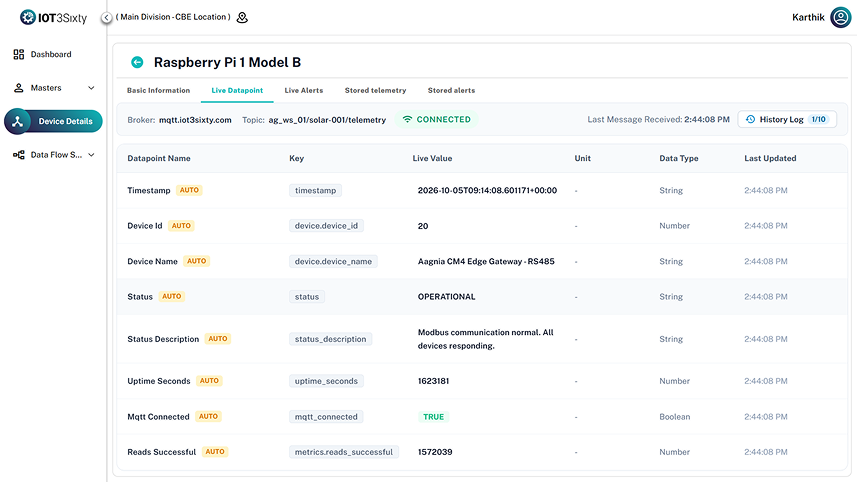
Task: Click the CONNECTED status badge
Action: [x=437, y=119]
